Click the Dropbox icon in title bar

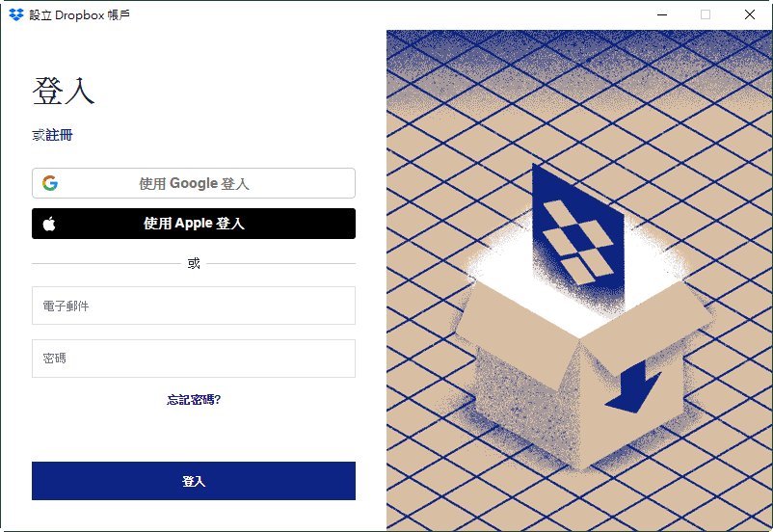pos(16,14)
